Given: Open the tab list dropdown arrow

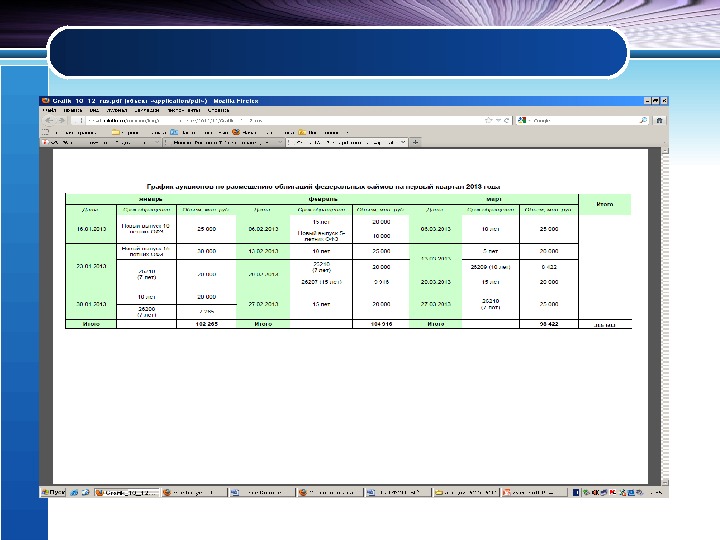Looking at the screenshot, I should pos(664,142).
